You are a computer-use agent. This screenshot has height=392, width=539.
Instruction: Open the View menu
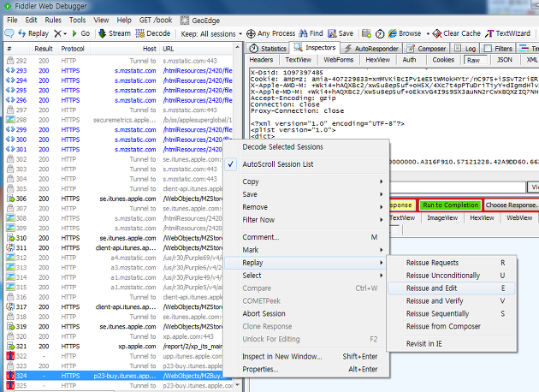tap(101, 20)
